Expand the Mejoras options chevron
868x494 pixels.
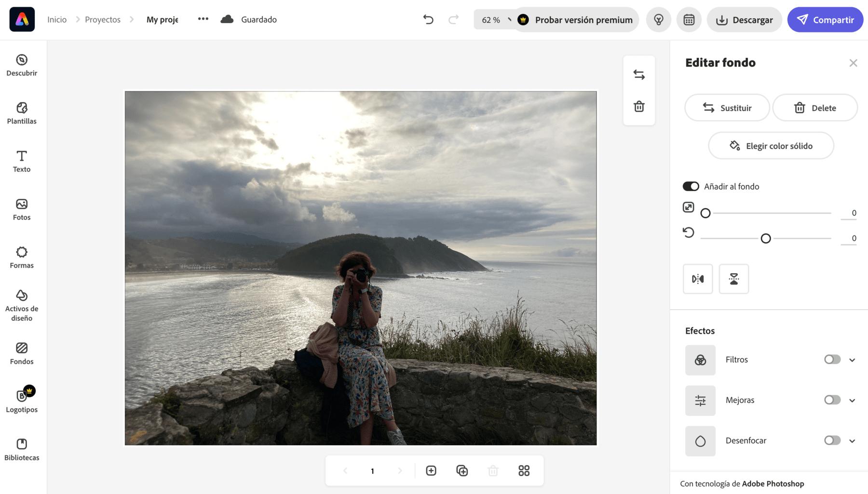tap(852, 400)
